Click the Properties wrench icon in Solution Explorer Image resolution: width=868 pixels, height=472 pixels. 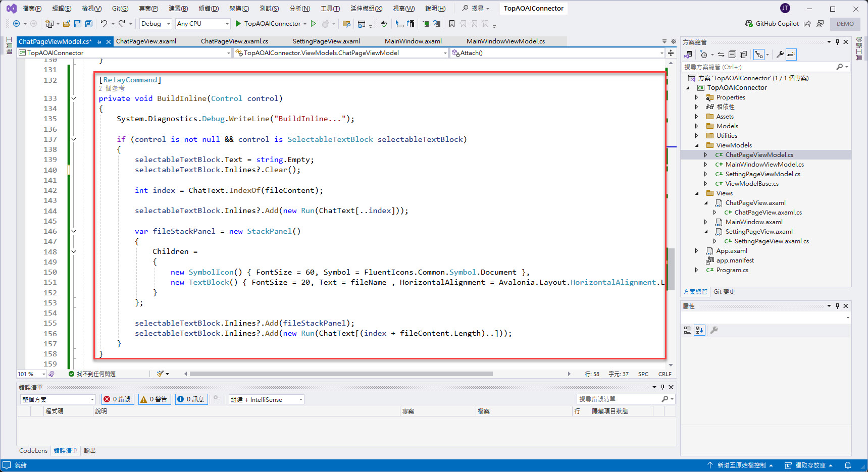780,55
